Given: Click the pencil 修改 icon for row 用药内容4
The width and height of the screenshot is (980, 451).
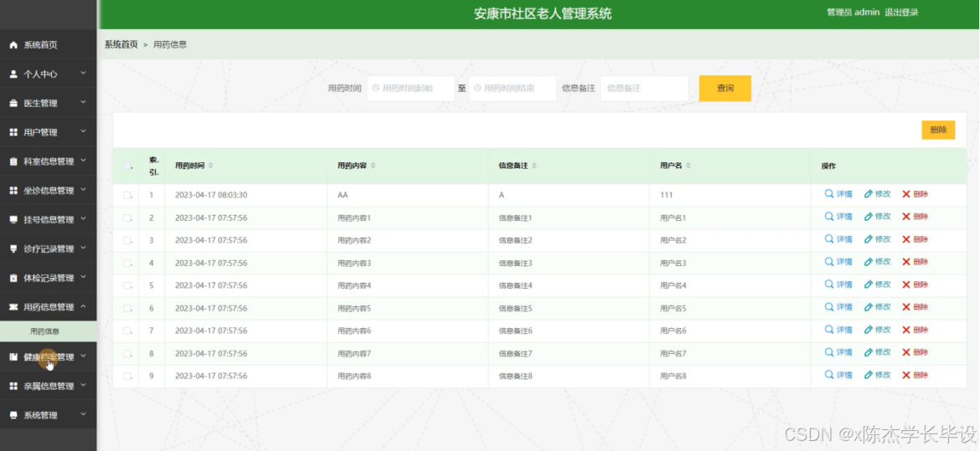Looking at the screenshot, I should (x=868, y=284).
